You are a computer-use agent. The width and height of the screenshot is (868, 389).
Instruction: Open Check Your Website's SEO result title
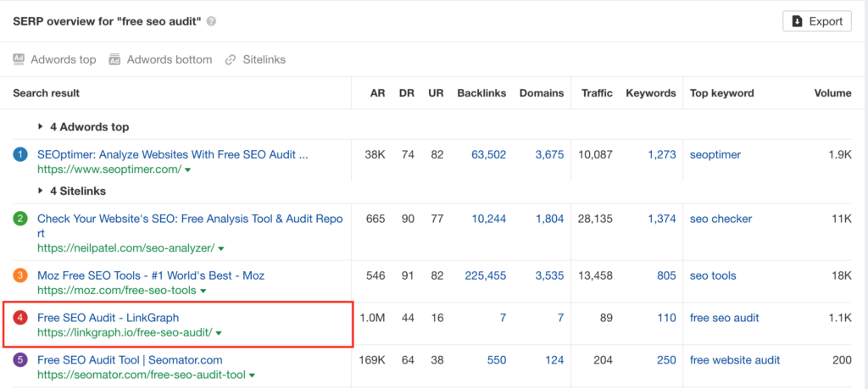pyautogui.click(x=190, y=225)
